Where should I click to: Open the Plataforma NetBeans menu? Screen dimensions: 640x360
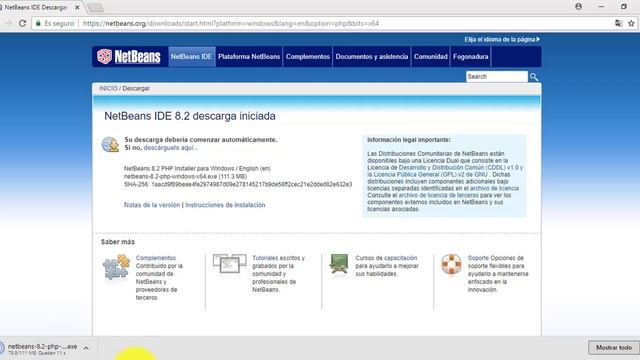coord(249,57)
